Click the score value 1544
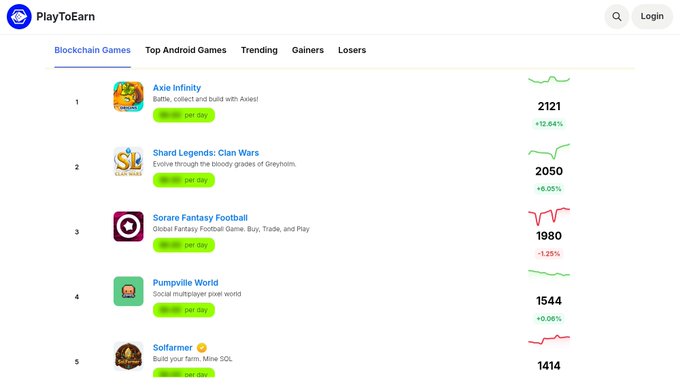Screen dimensions: 680x387 tap(549, 301)
